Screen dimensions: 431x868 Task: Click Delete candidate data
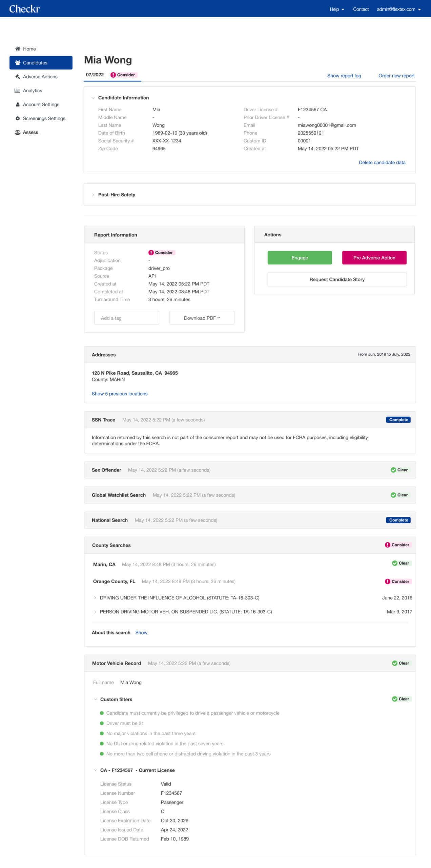[x=382, y=162]
